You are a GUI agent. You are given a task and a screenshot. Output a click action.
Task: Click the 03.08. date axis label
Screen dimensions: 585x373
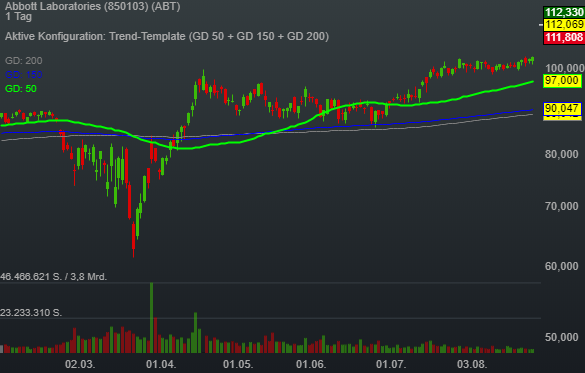(472, 364)
